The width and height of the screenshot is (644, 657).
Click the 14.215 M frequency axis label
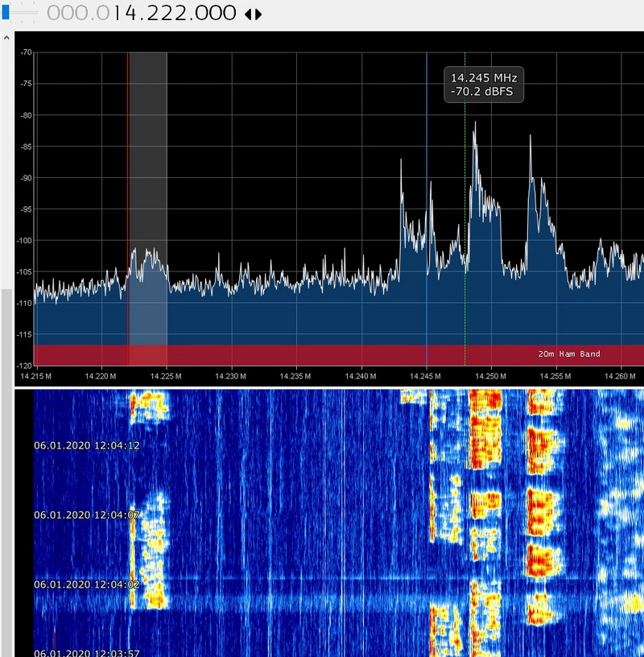[x=35, y=376]
